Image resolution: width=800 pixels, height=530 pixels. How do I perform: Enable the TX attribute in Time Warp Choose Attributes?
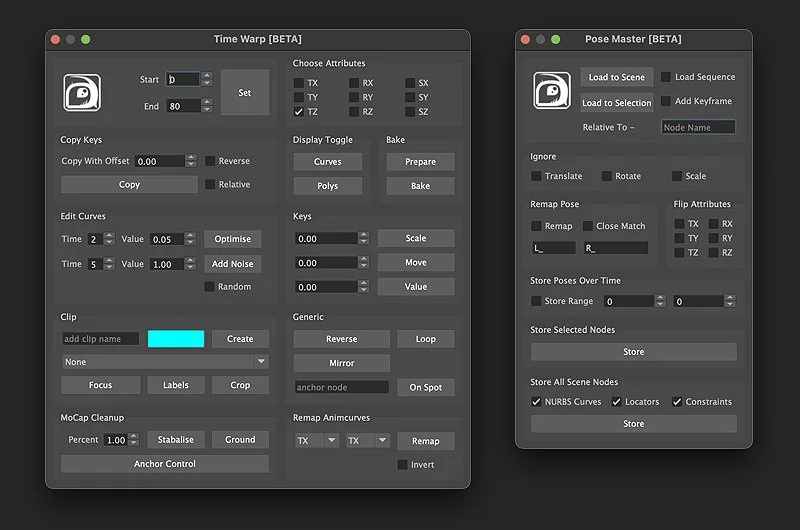[x=299, y=83]
